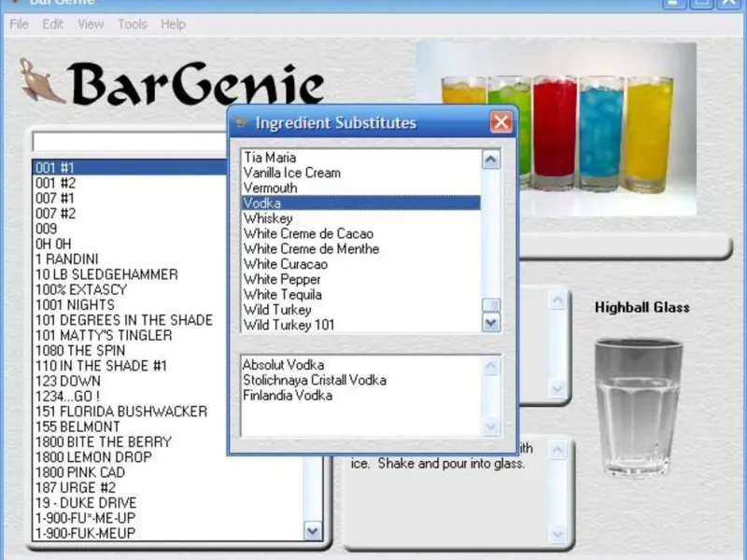
Task: Select White Creme de Menthe ingredient
Action: point(361,248)
